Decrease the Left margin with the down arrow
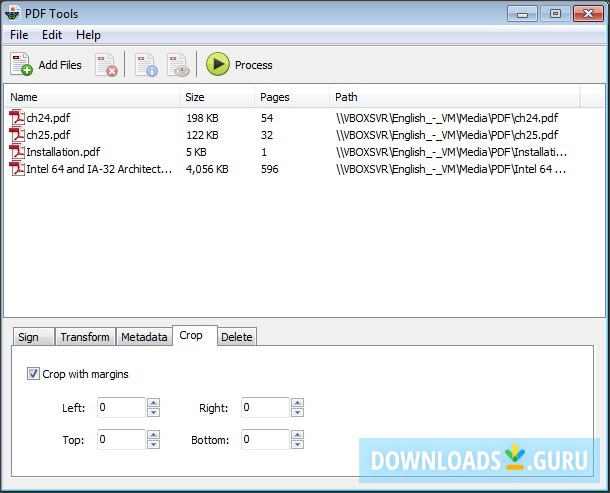 pos(153,412)
